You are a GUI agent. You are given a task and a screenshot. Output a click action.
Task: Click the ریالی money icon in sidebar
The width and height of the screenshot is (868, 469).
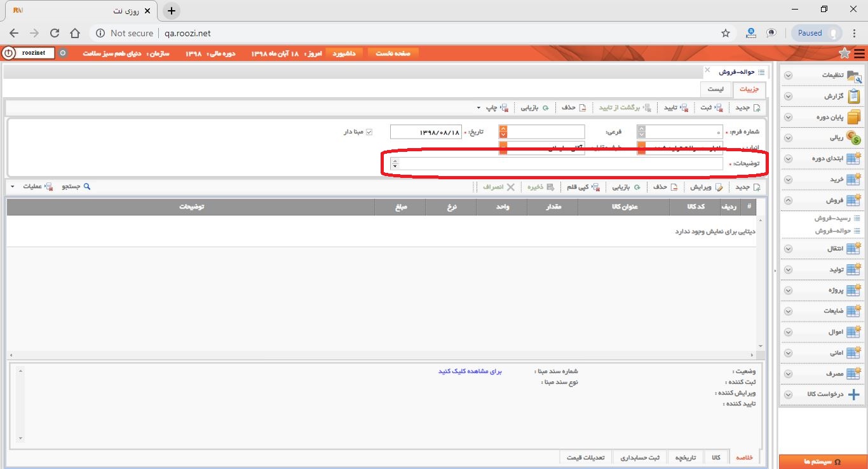coord(854,138)
